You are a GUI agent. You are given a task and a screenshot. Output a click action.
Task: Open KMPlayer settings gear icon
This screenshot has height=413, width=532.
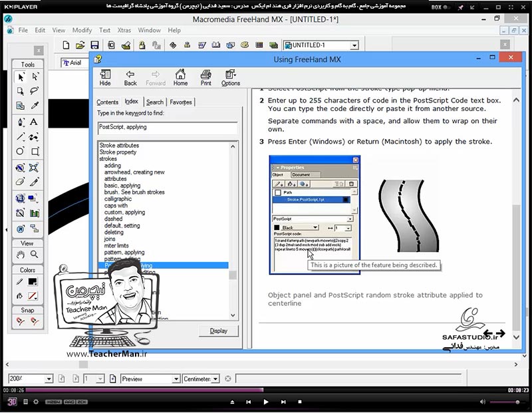(36, 402)
